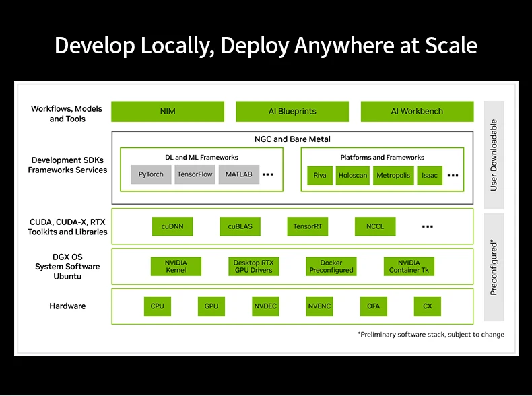Click the 'Preconfigured*' vertical label
Image resolution: width=532 pixels, height=396 pixels.
tap(494, 267)
